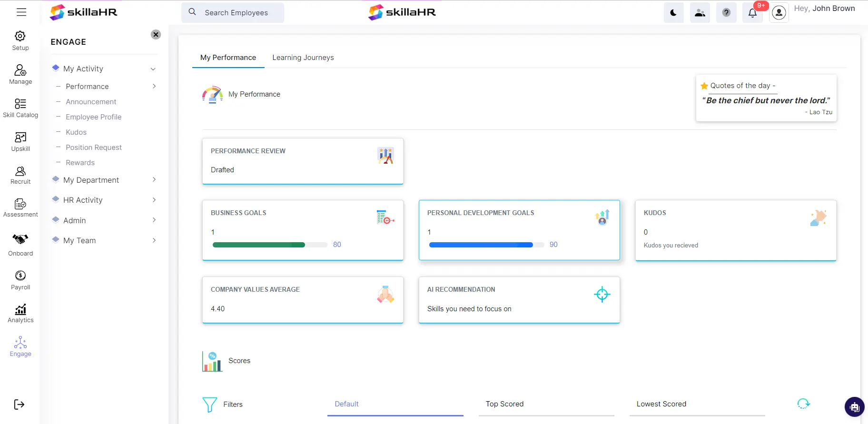Select the Top Scored tab
Screen dimensions: 868x424
546,404
